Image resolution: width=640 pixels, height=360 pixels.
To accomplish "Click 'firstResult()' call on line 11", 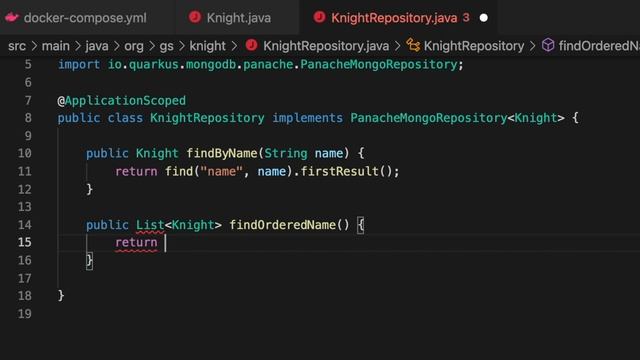I will tap(346, 171).
